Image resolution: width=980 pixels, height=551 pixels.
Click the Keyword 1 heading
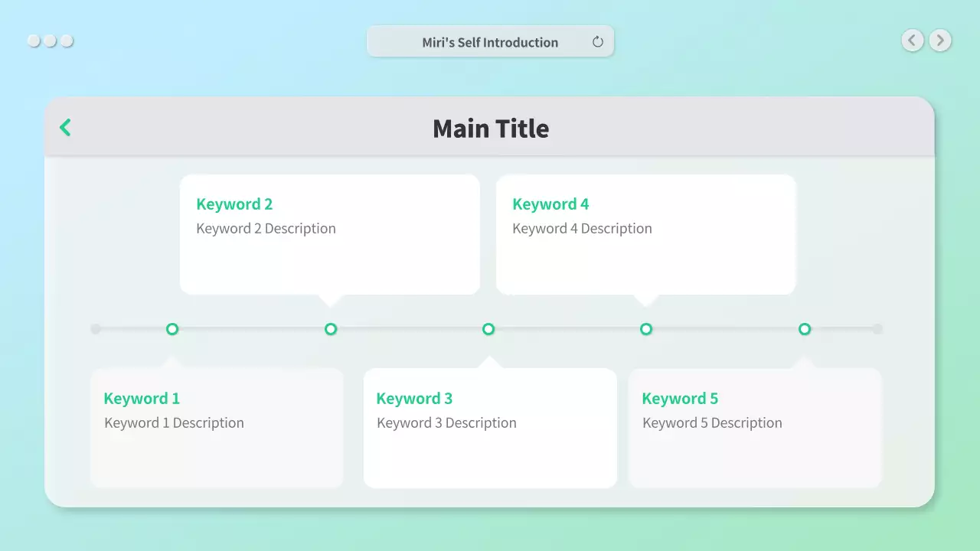(142, 399)
